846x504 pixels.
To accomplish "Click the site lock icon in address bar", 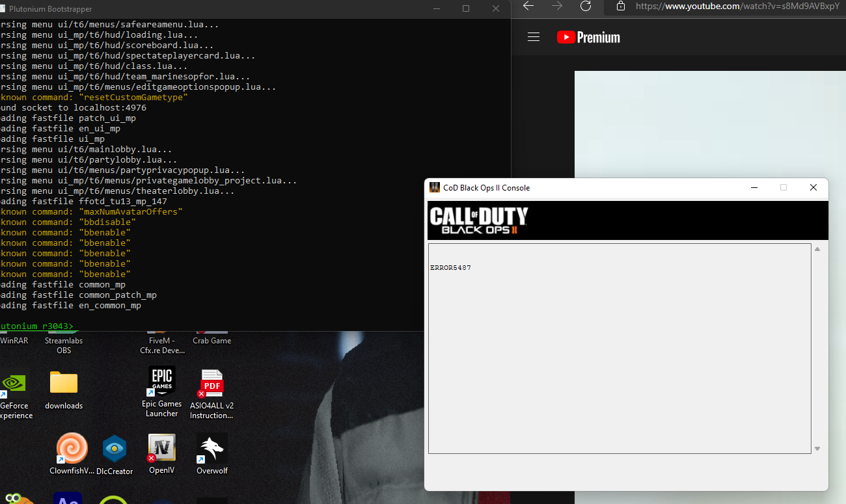I will [621, 6].
